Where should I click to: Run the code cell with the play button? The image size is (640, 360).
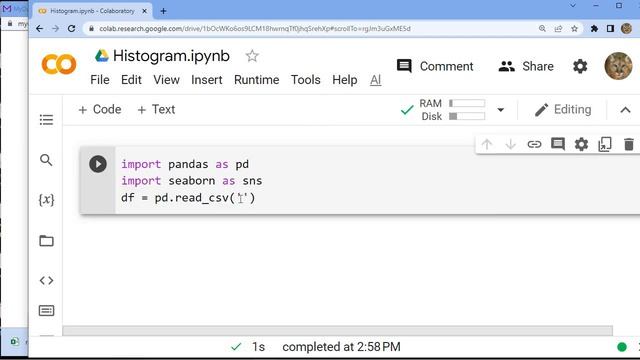tap(98, 164)
